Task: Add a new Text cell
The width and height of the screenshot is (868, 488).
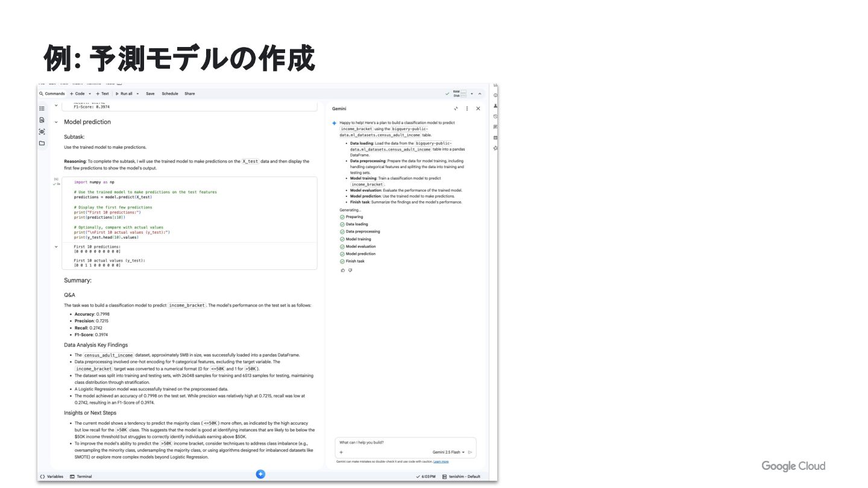Action: coord(102,93)
